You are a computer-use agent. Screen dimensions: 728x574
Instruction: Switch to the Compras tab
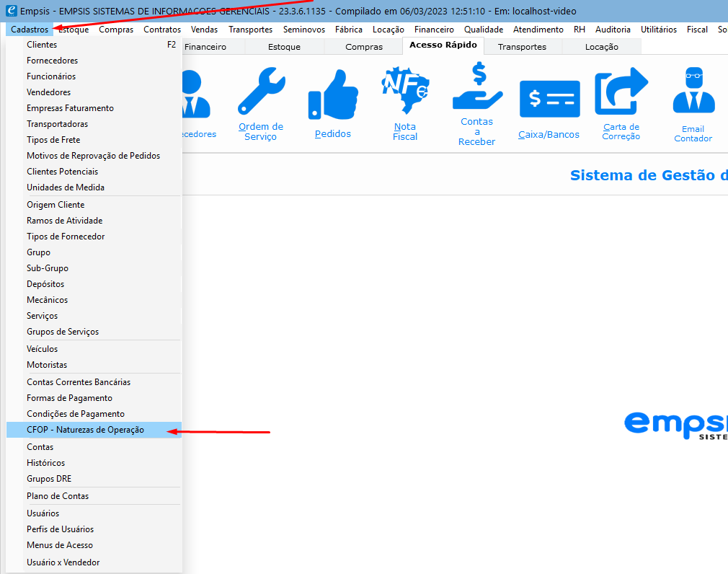click(x=364, y=46)
